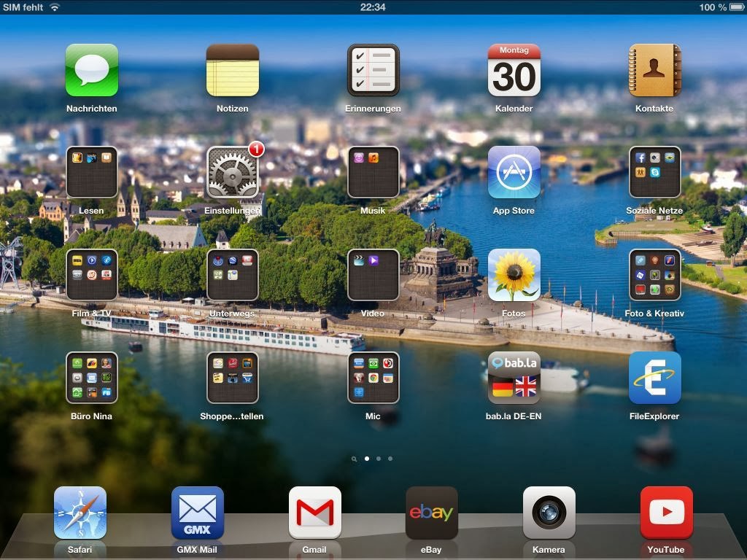Open the Kamera app in the dock
The image size is (747, 560).
[x=549, y=513]
